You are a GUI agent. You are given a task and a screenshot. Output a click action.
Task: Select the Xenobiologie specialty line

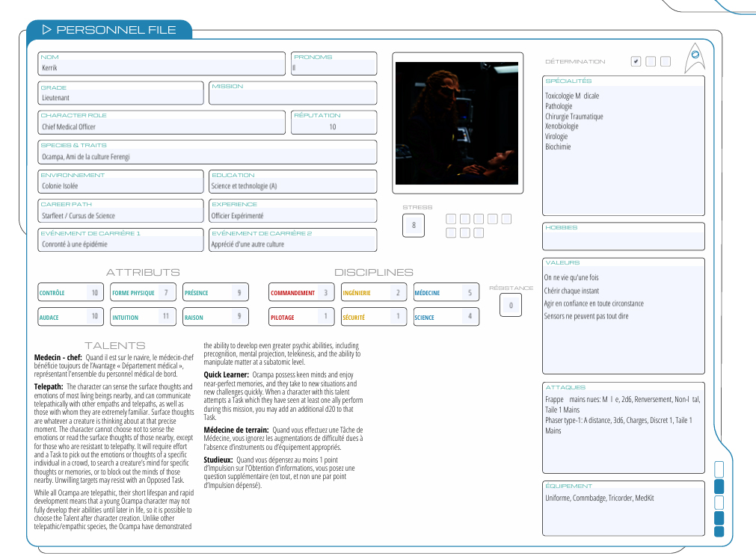click(x=562, y=126)
